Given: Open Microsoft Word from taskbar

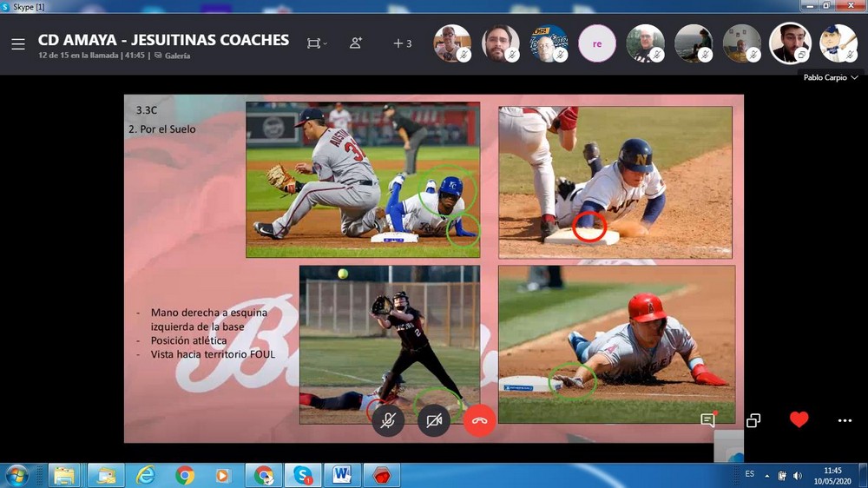Looking at the screenshot, I should (340, 475).
